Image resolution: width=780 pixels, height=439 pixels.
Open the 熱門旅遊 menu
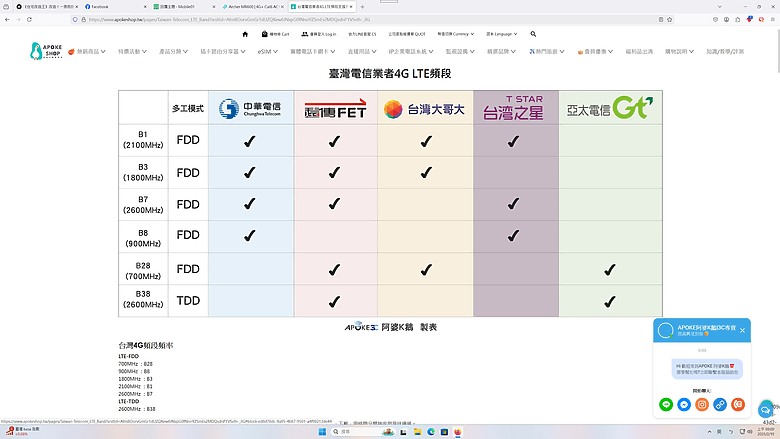[x=547, y=52]
